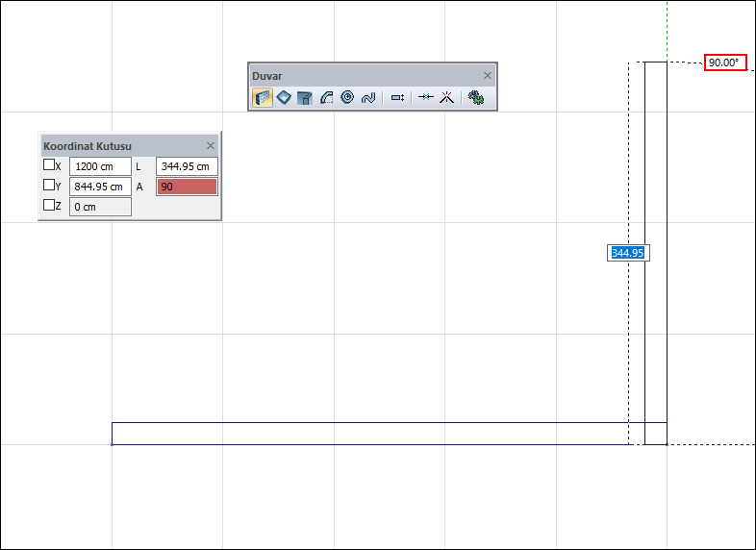The image size is (756, 550).
Task: Select the arc wall tool
Action: 326,98
